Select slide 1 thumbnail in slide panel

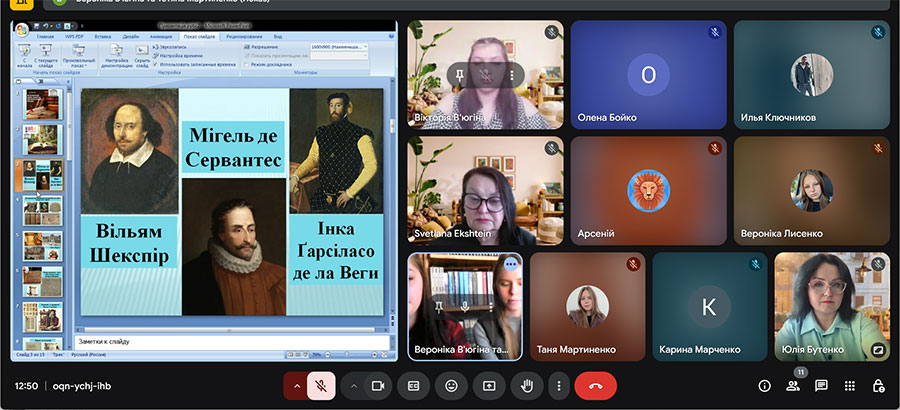tap(42, 104)
